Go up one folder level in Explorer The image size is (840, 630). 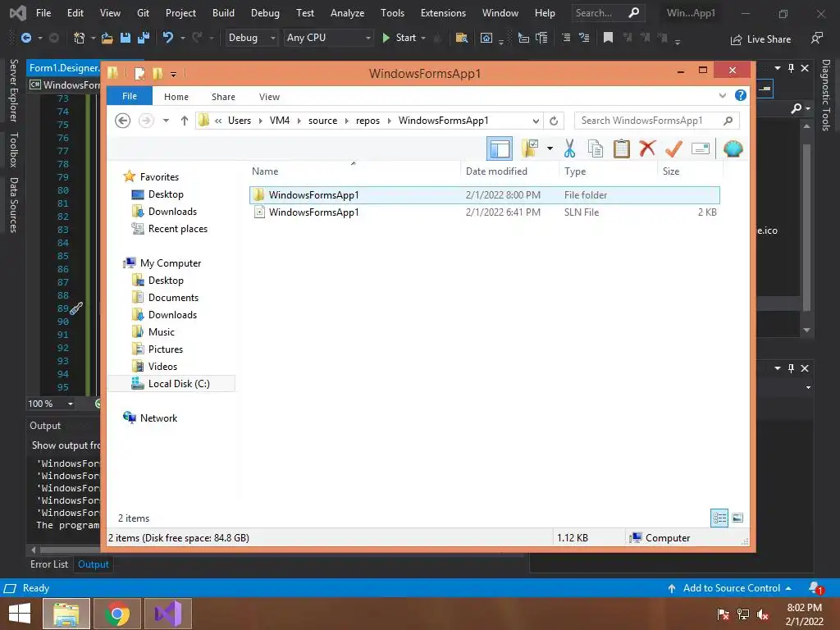(x=185, y=121)
